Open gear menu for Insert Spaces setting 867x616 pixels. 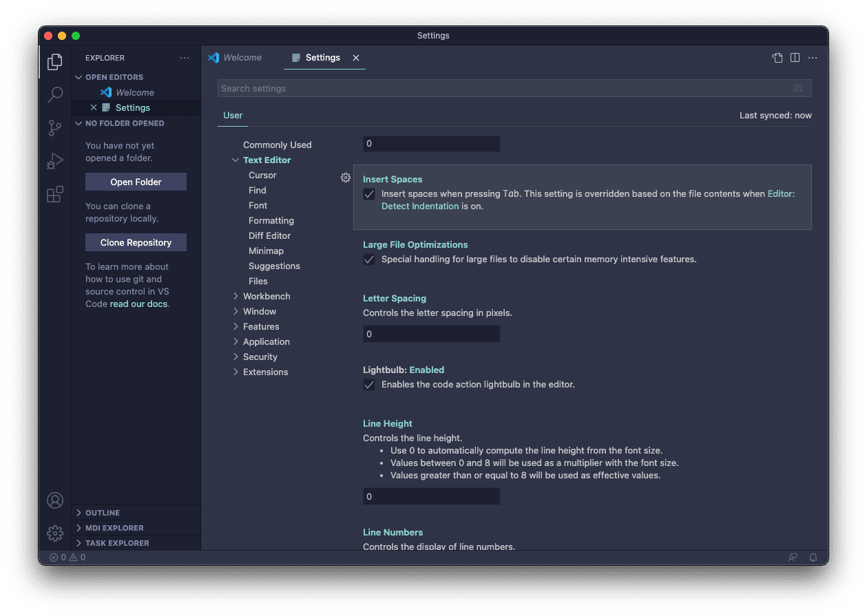[x=346, y=178]
